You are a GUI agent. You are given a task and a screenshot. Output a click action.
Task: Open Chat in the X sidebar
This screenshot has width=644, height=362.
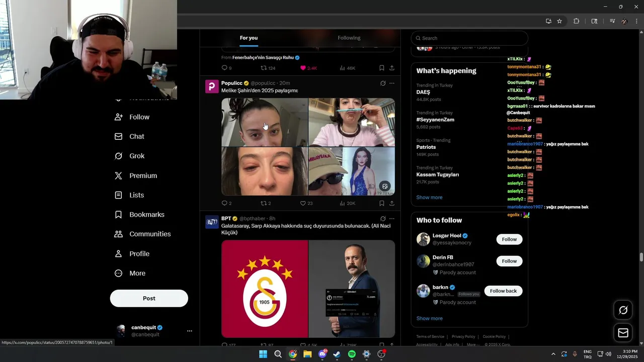click(x=130, y=137)
